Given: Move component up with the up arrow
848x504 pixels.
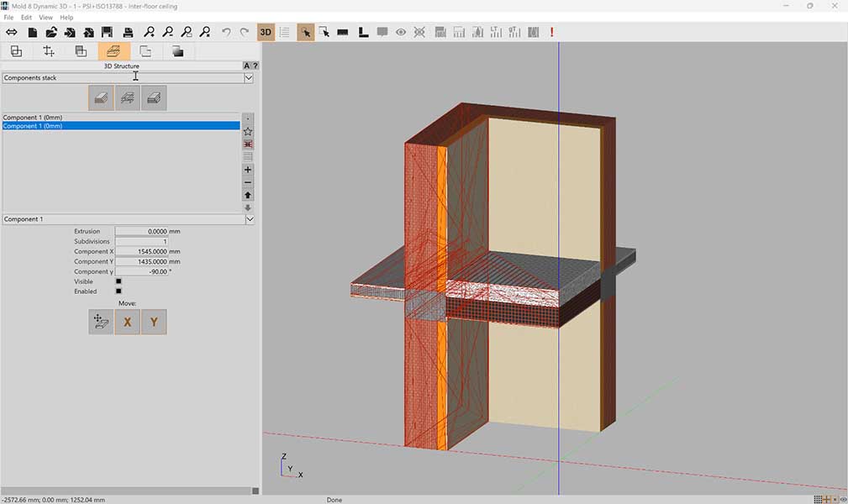Looking at the screenshot, I should tap(248, 195).
